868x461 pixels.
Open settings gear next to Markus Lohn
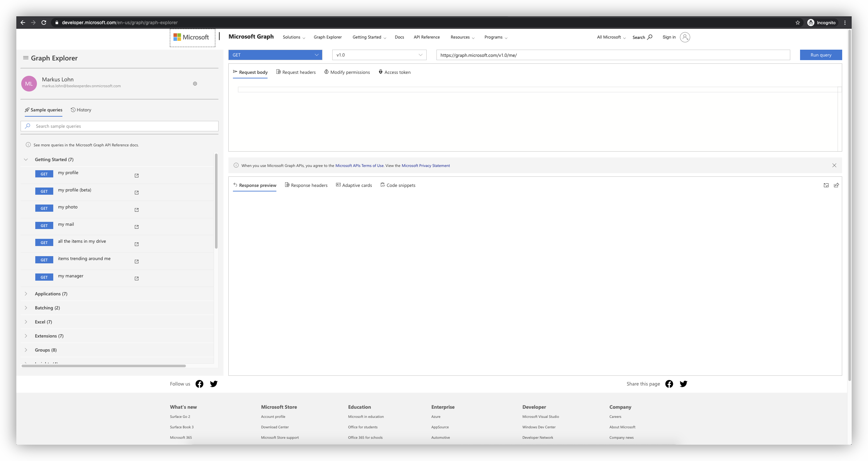click(x=195, y=84)
